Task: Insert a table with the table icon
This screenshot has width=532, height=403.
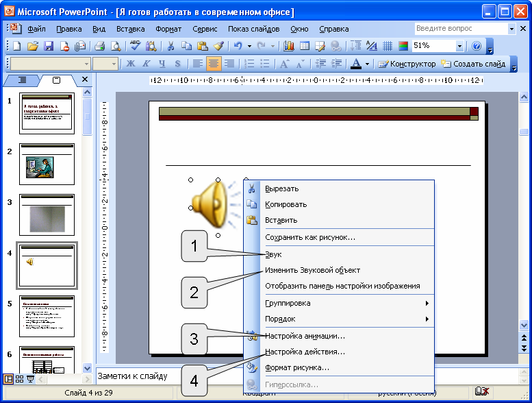Action: click(305, 46)
